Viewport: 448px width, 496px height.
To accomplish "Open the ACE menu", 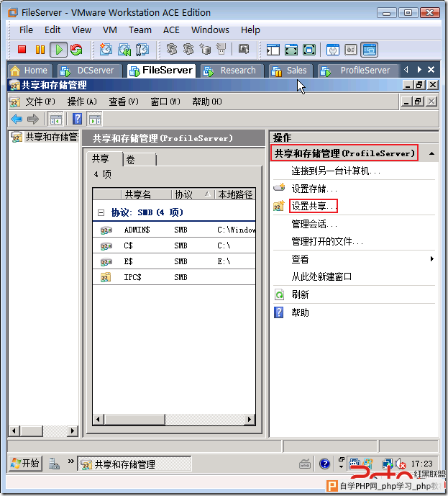I will pyautogui.click(x=171, y=30).
